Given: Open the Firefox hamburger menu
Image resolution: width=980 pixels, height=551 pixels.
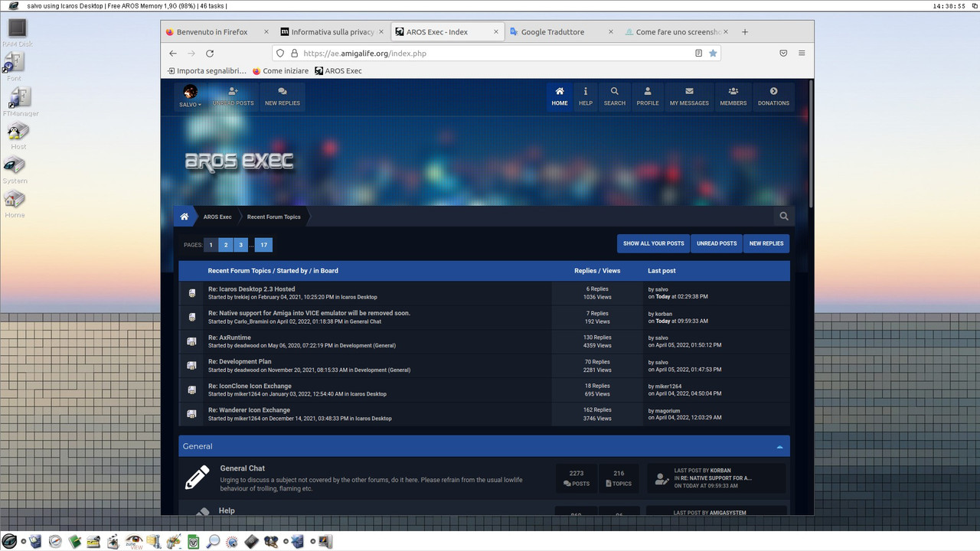Looking at the screenshot, I should tap(802, 54).
